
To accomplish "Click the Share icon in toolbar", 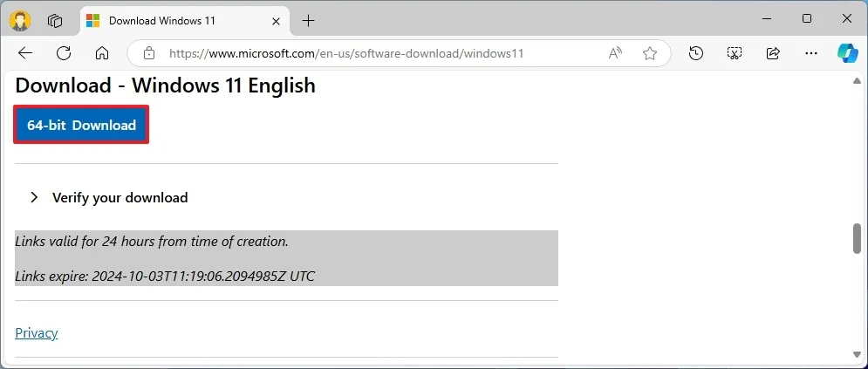I will pos(773,53).
